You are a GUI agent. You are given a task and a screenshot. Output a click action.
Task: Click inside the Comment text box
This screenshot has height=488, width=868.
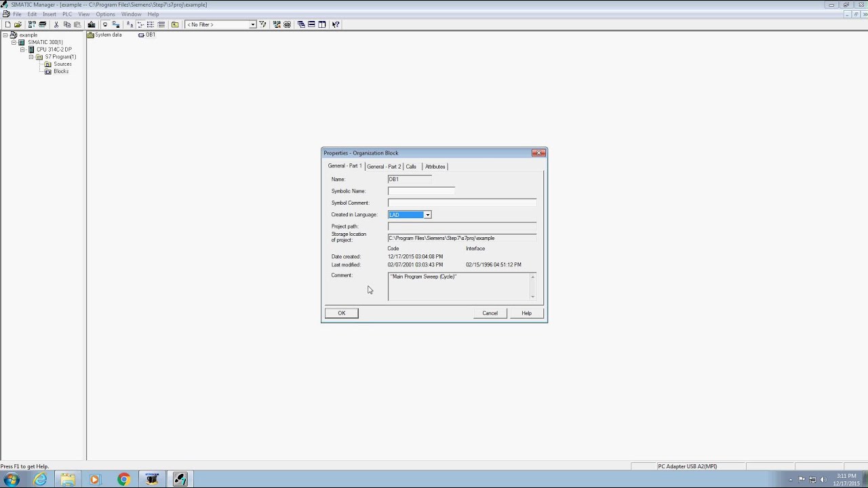[x=458, y=286]
